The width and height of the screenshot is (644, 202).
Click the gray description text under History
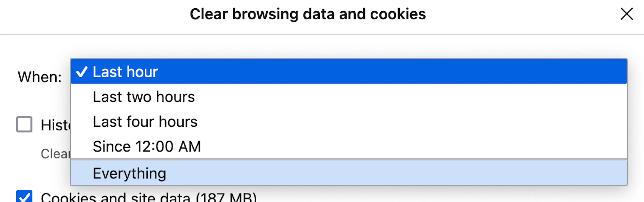[x=55, y=153]
